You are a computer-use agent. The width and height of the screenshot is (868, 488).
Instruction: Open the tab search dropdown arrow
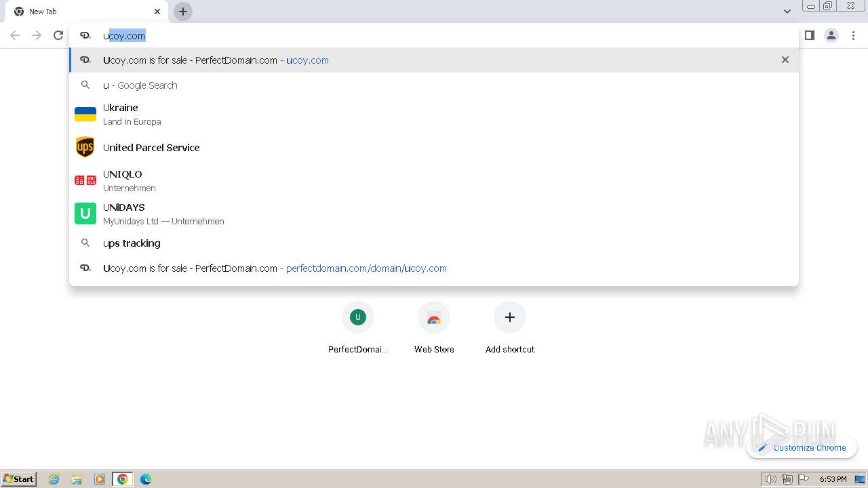787,12
